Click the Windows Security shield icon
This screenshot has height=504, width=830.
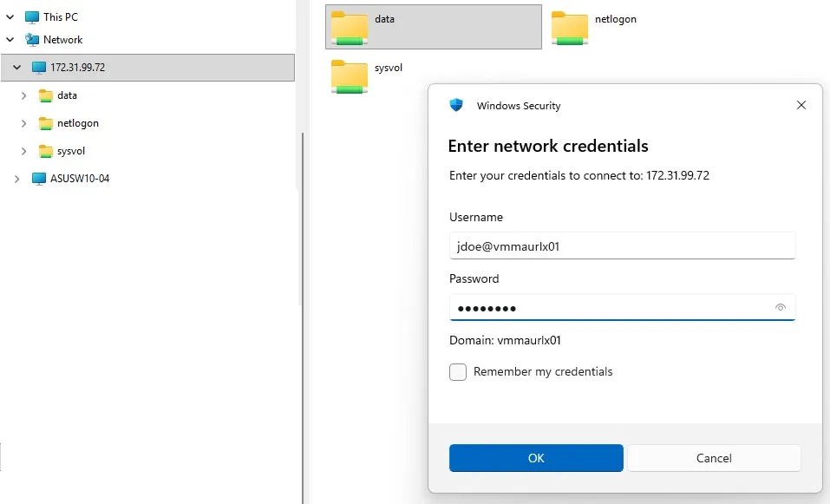pos(456,105)
